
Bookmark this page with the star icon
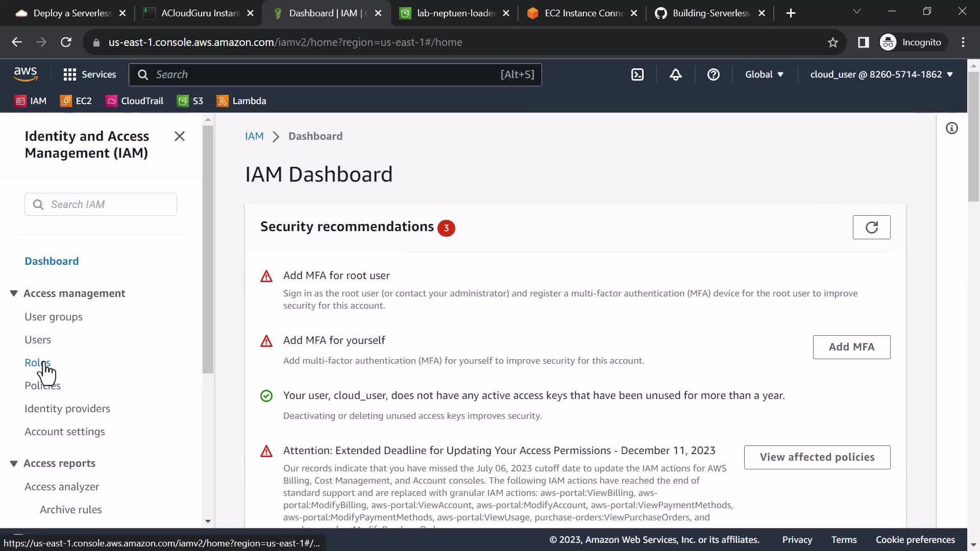pos(832,42)
